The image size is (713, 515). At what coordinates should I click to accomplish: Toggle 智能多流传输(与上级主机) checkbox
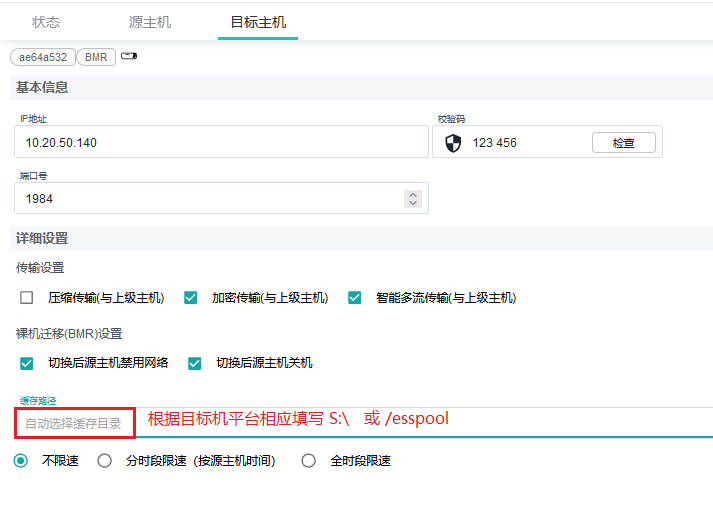click(355, 297)
